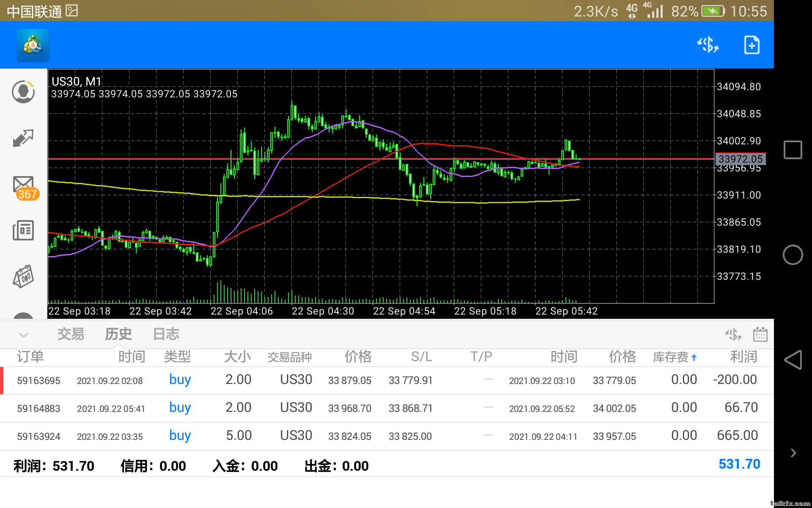
Task: Expand the side navigation chevron arrow
Action: coord(793,453)
